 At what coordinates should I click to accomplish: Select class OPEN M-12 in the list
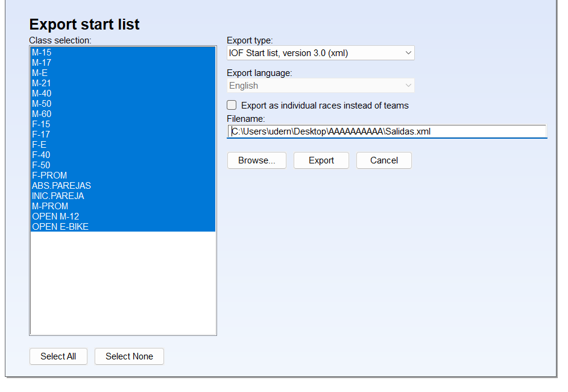coord(123,217)
